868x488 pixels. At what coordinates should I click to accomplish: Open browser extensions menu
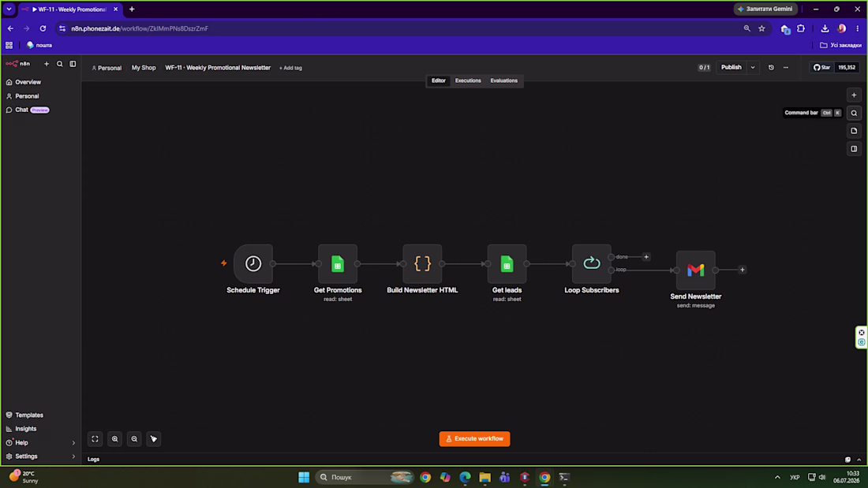pos(801,28)
